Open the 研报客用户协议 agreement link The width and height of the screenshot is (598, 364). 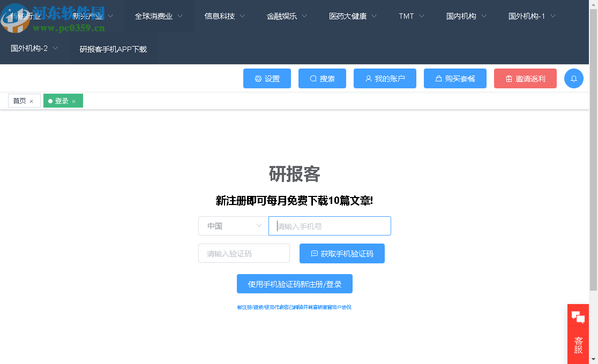click(x=331, y=307)
